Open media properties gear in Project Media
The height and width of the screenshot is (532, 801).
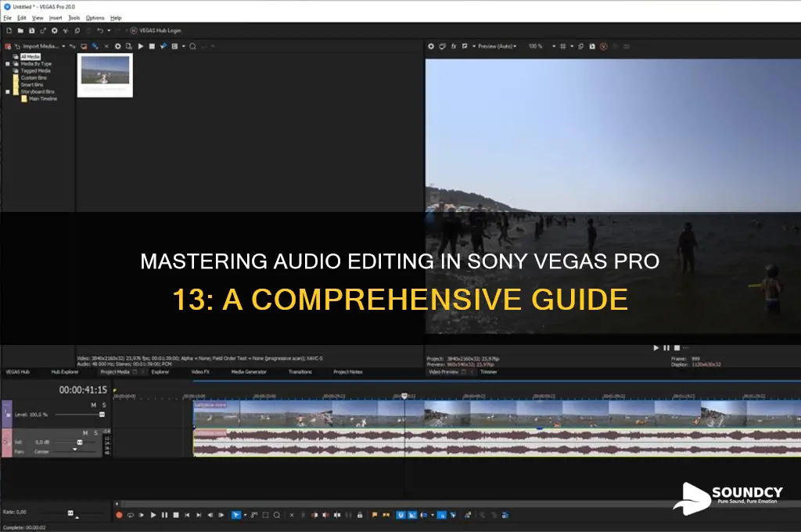(117, 46)
